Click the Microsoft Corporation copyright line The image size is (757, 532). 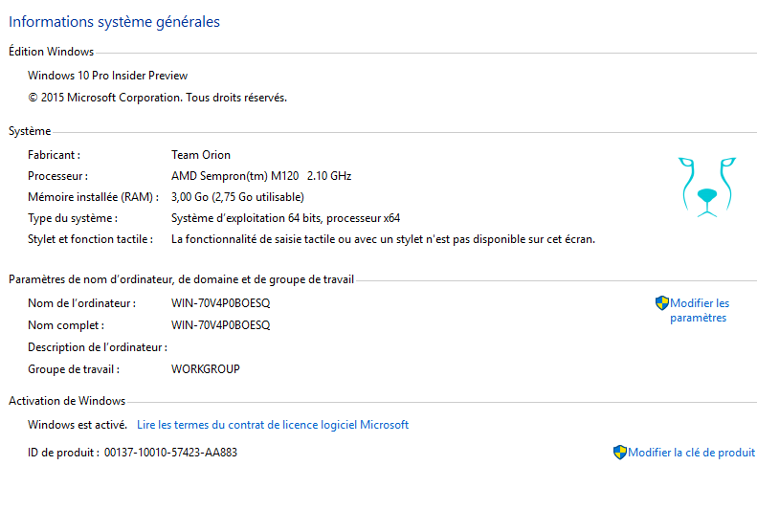click(157, 98)
